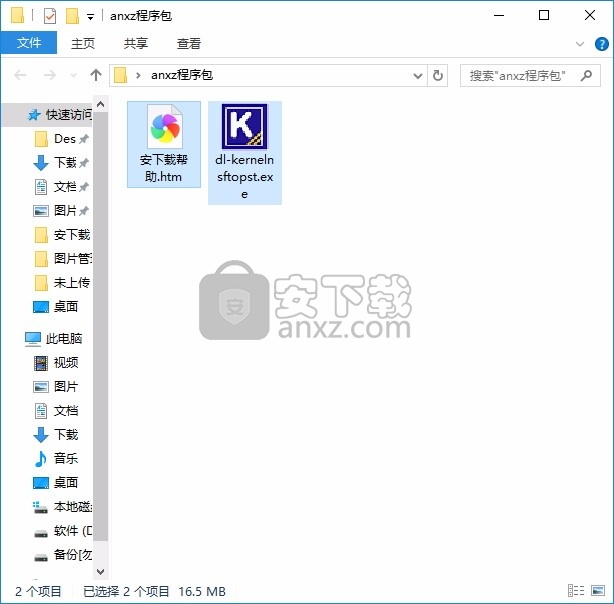Click the quick access properties icon in title bar
Image resolution: width=614 pixels, height=604 pixels.
[x=50, y=16]
